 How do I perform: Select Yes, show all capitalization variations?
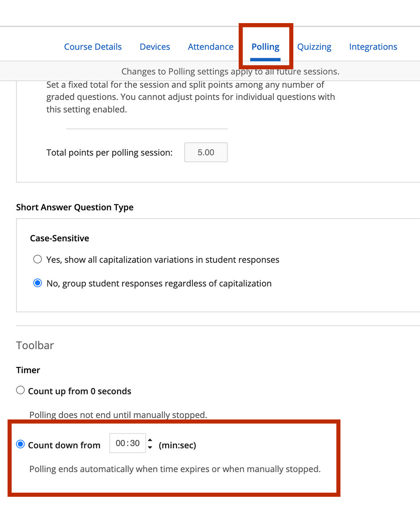click(37, 259)
